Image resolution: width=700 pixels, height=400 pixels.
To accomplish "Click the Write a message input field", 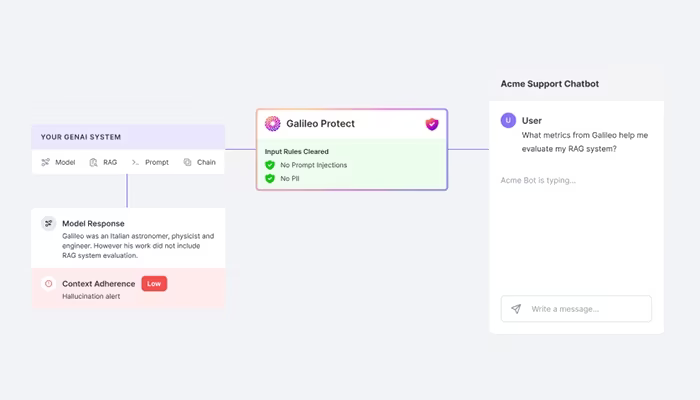I will (x=576, y=308).
